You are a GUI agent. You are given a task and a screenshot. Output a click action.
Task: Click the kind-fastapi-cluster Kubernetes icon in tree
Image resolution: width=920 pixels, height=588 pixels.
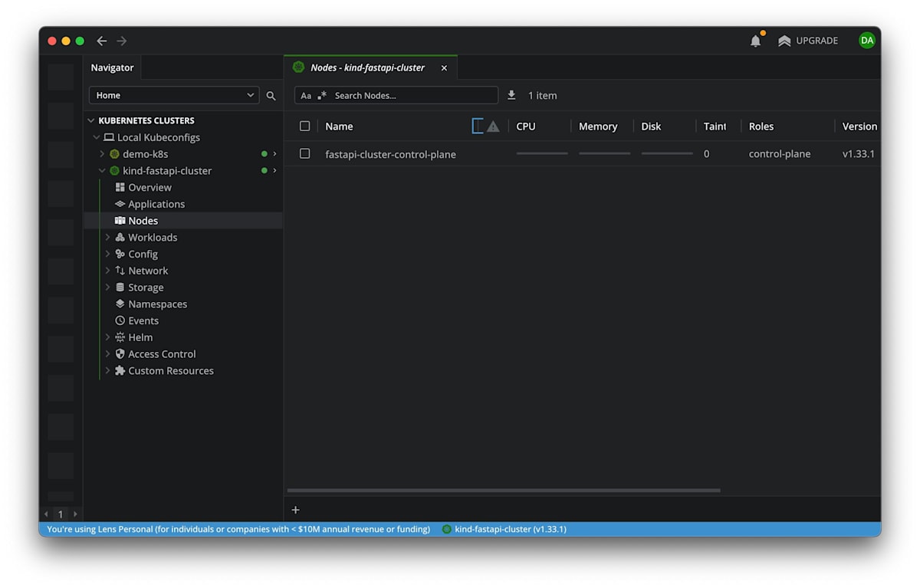[x=114, y=171]
